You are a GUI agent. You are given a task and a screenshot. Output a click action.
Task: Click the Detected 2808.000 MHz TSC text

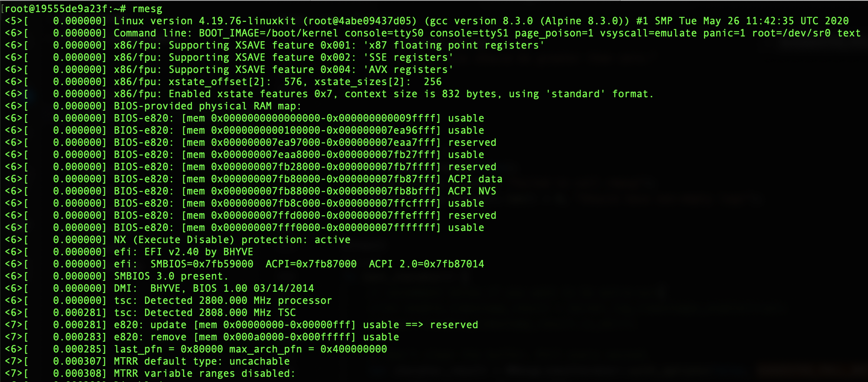point(220,313)
